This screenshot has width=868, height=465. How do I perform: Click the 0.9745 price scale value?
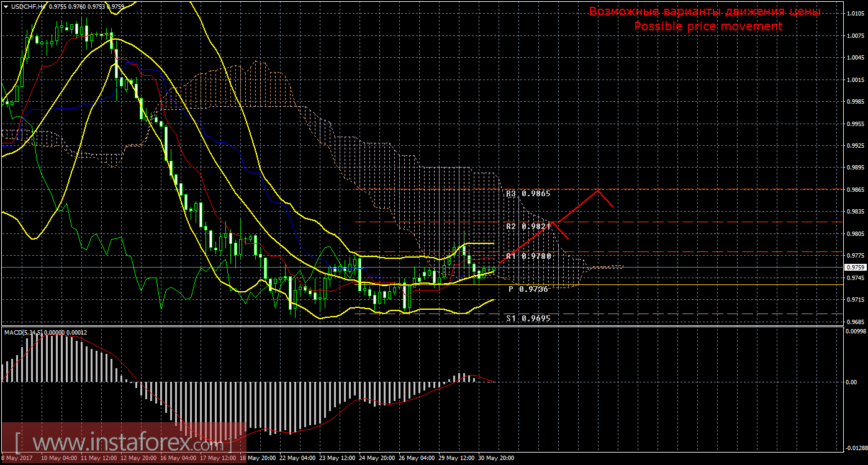pos(855,278)
